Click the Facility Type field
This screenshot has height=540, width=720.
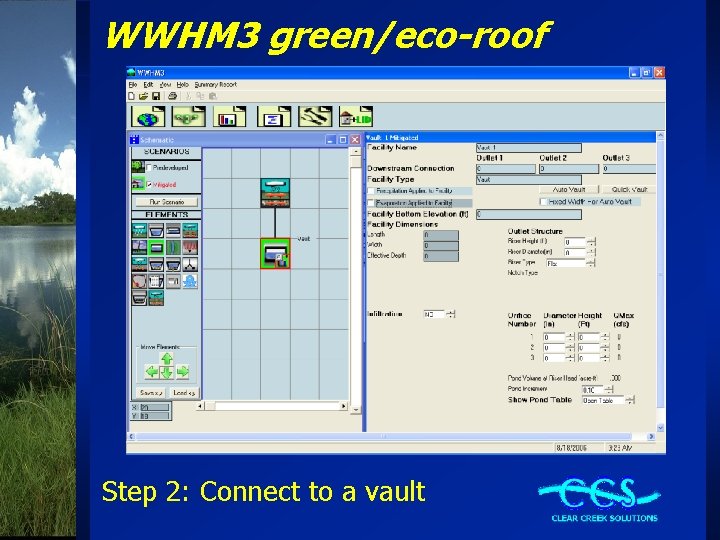(x=529, y=180)
